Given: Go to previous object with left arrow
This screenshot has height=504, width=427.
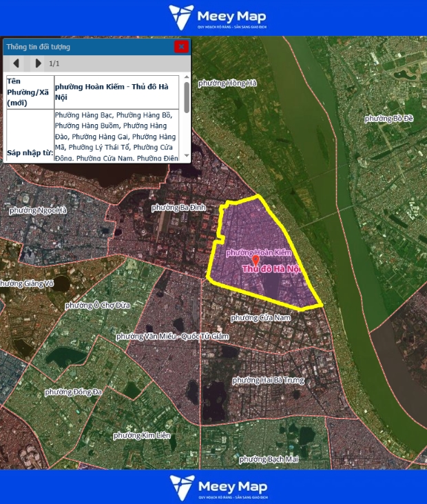Looking at the screenshot, I should click(17, 63).
